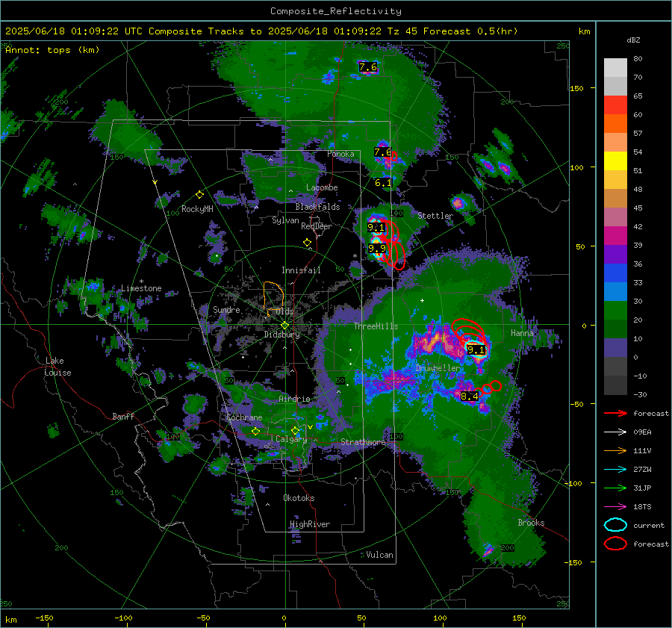Click the white 09EA arrow legend icon
The height and width of the screenshot is (628, 672).
tap(615, 432)
